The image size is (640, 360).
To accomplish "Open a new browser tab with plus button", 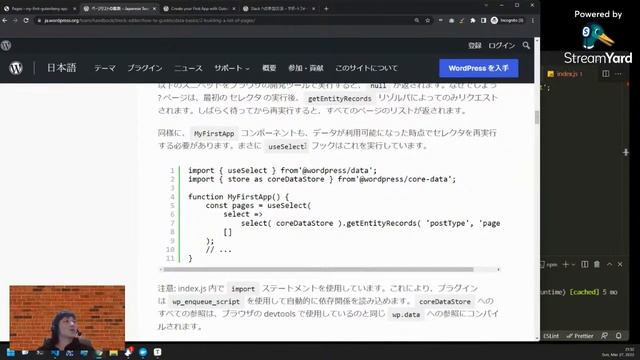I will pos(326,8).
